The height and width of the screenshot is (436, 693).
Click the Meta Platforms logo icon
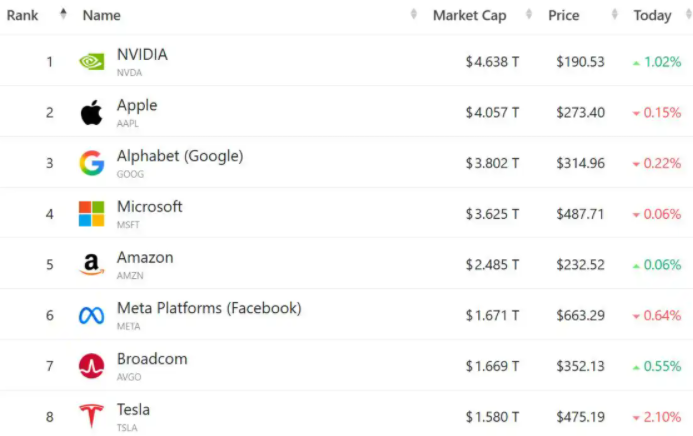(91, 316)
